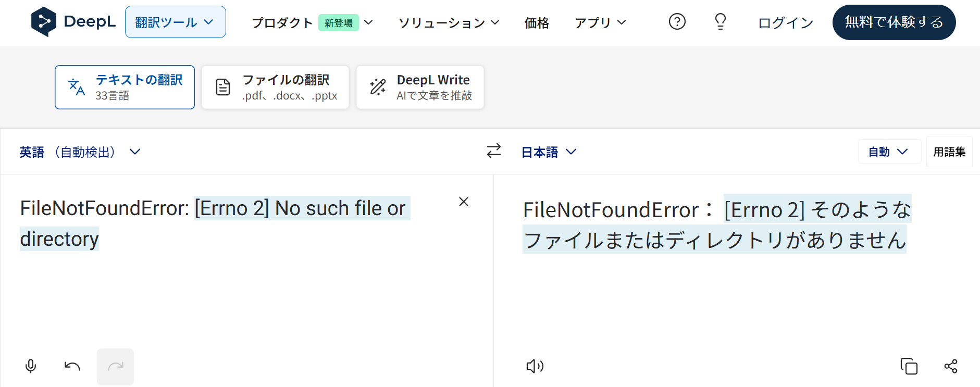This screenshot has height=387, width=980.
Task: Click the 無料で体験する button
Action: (x=894, y=22)
